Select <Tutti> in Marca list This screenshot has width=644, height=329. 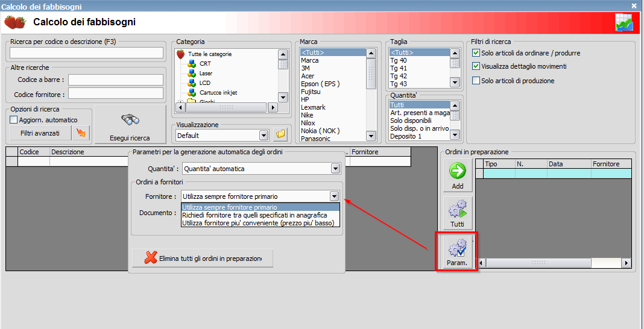tap(332, 52)
